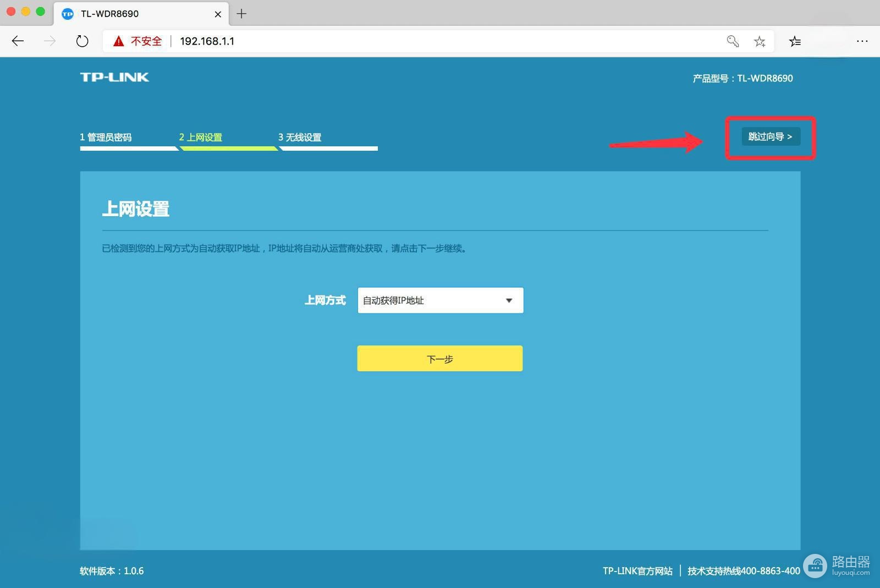Jump to step 3 无线设置
This screenshot has width=880, height=588.
(300, 138)
